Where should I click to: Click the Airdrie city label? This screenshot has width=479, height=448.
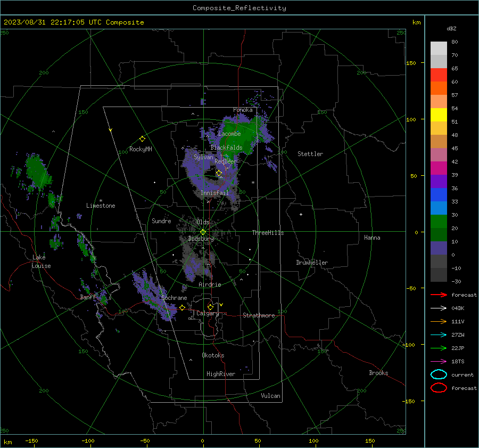coord(210,284)
